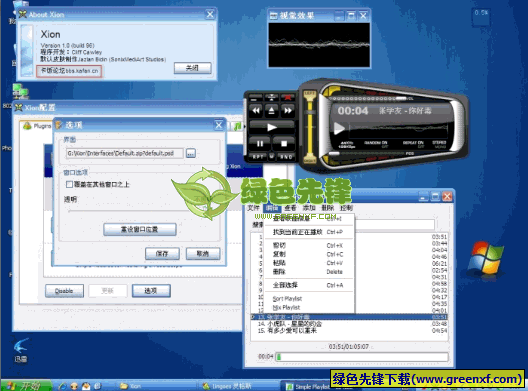Choose select all with Ctrl+A
The height and width of the screenshot is (391, 528).
point(308,285)
